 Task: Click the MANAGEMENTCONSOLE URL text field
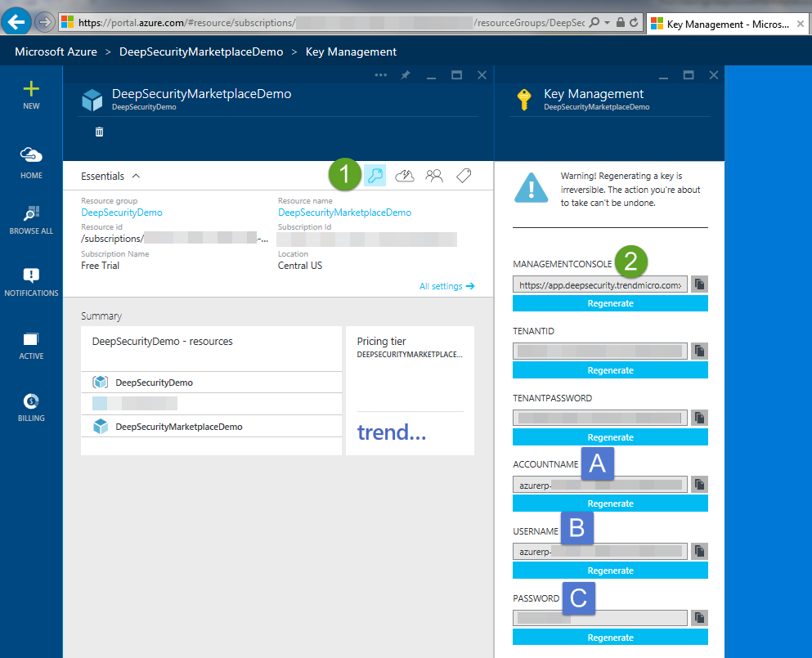click(x=600, y=284)
